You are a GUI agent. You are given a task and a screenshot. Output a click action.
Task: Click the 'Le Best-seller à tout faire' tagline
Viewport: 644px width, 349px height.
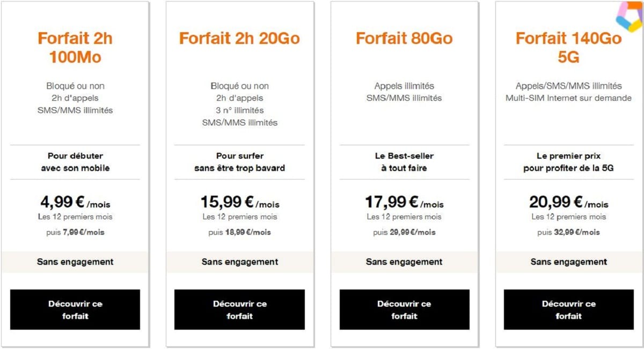(404, 162)
